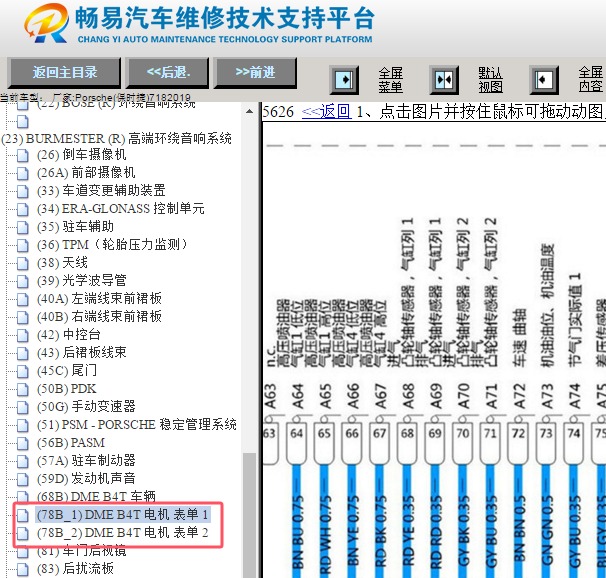Click connector pin 68 in wiring diagram

(x=407, y=443)
